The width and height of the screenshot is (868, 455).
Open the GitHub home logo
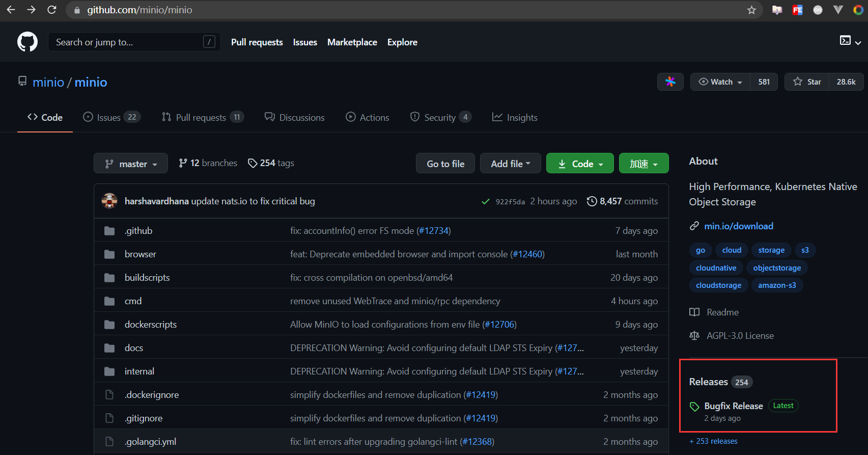[x=27, y=42]
